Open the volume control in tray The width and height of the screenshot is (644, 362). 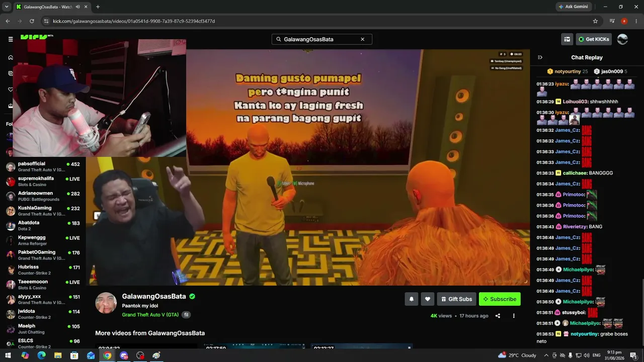[587, 355]
